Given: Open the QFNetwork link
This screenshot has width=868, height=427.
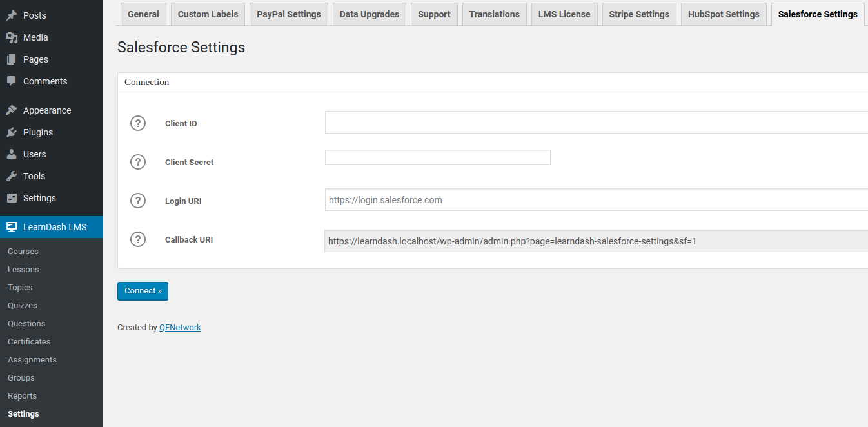Looking at the screenshot, I should (x=180, y=328).
